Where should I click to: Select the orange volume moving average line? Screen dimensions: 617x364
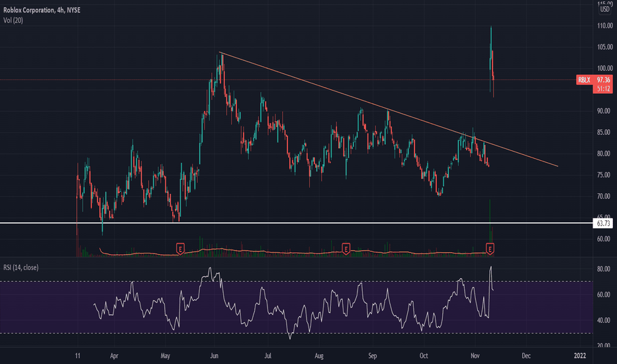coord(295,252)
